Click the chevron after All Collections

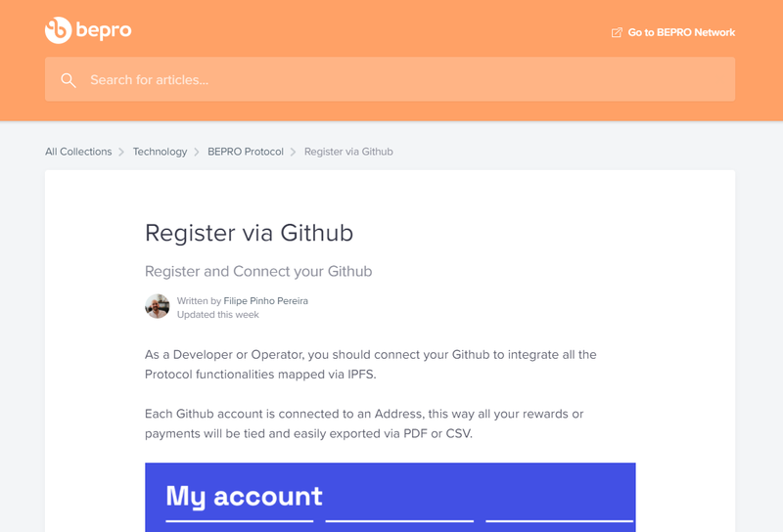pos(122,152)
